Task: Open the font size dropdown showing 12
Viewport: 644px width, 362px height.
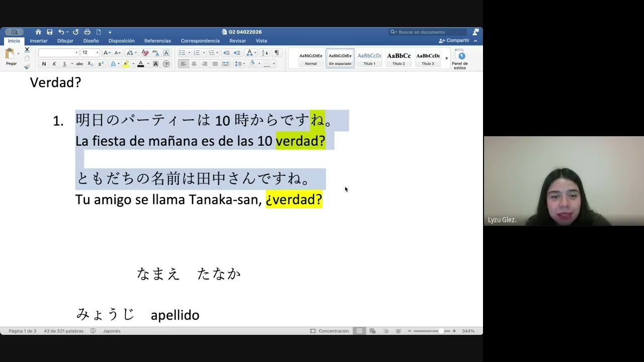Action: 91,53
